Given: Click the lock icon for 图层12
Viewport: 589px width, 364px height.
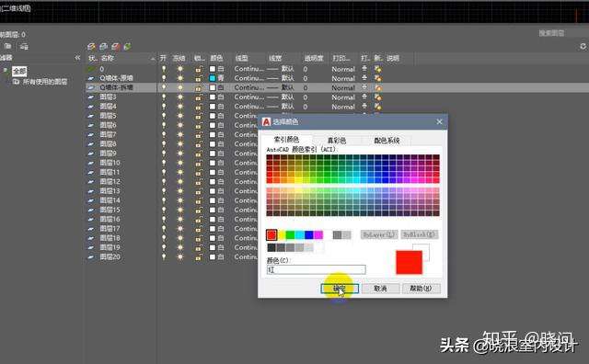Looking at the screenshot, I should [x=199, y=182].
